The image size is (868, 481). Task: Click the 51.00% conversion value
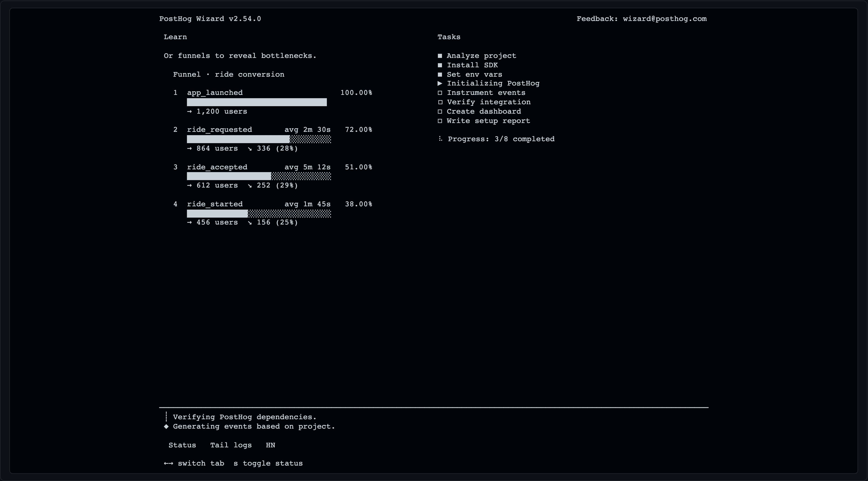click(359, 167)
